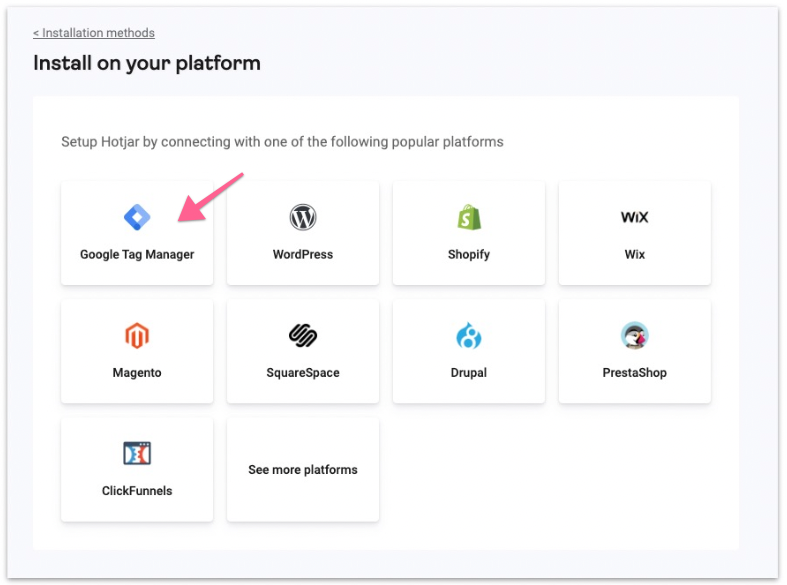Screen dimensions: 787x585
Task: Click the Google Tag Manager label
Action: coord(137,255)
